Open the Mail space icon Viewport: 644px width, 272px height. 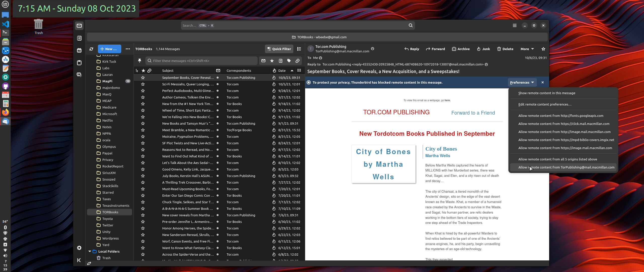coord(79,26)
